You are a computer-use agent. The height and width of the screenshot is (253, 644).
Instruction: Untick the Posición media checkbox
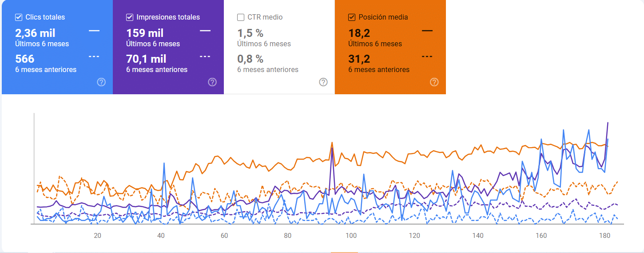point(352,17)
